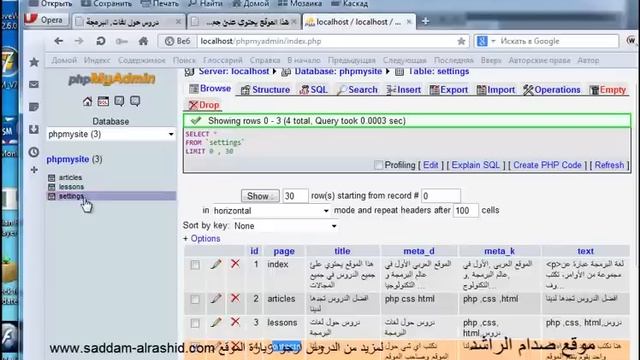
Task: Click edit pencil for articles row
Action: [216, 298]
